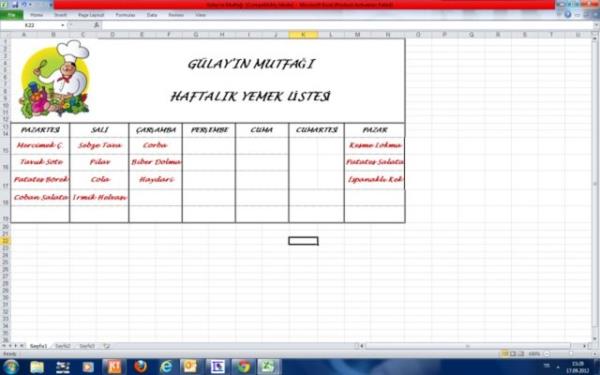Show hidden tray icons arrow

558,367
